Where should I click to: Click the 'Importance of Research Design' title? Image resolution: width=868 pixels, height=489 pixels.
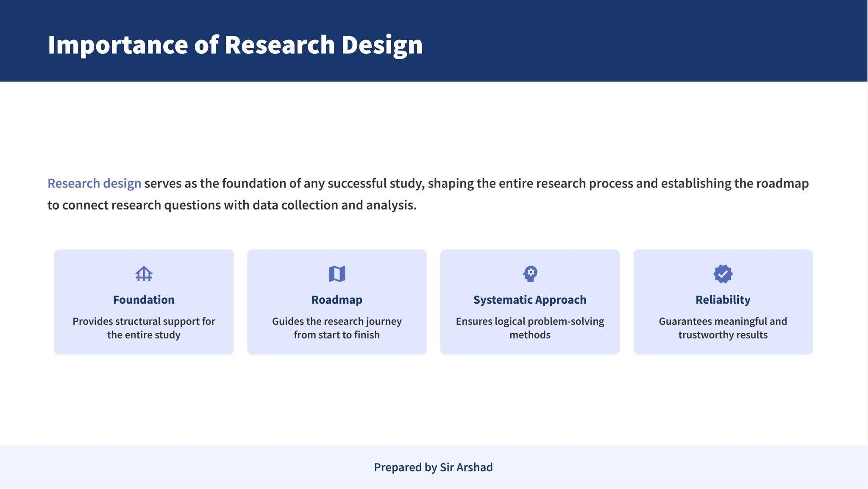click(235, 45)
